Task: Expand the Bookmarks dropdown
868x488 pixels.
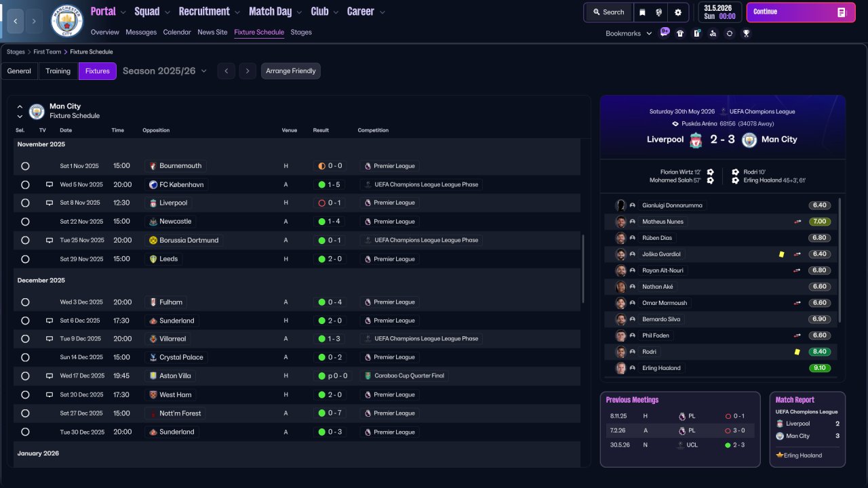Action: click(629, 33)
